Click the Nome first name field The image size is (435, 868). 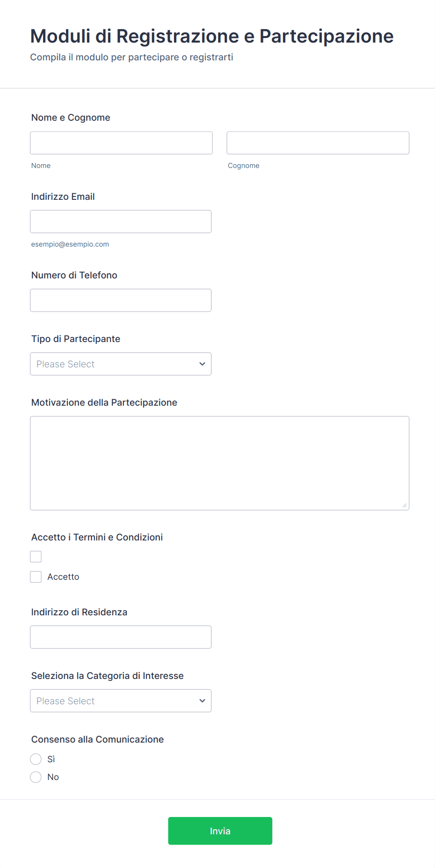[x=121, y=143]
